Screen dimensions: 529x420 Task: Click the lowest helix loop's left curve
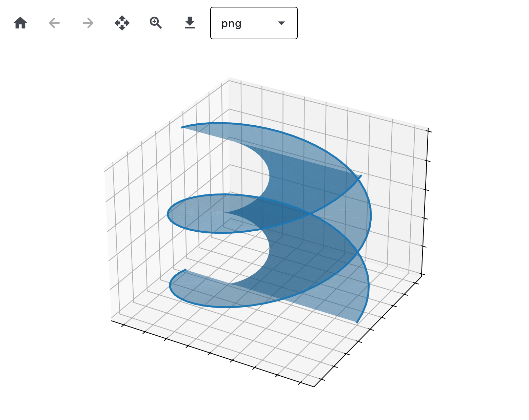click(x=171, y=287)
